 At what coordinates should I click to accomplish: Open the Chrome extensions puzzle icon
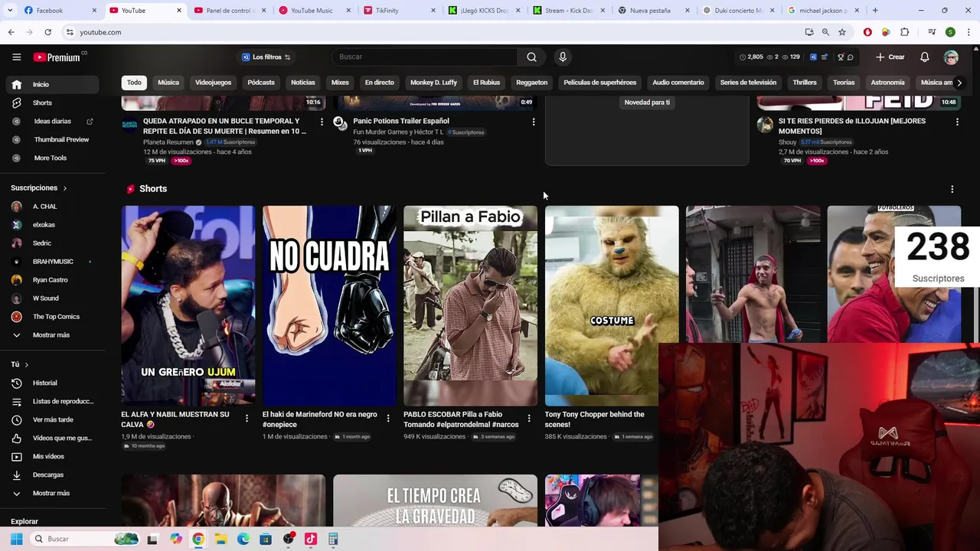[x=904, y=32]
